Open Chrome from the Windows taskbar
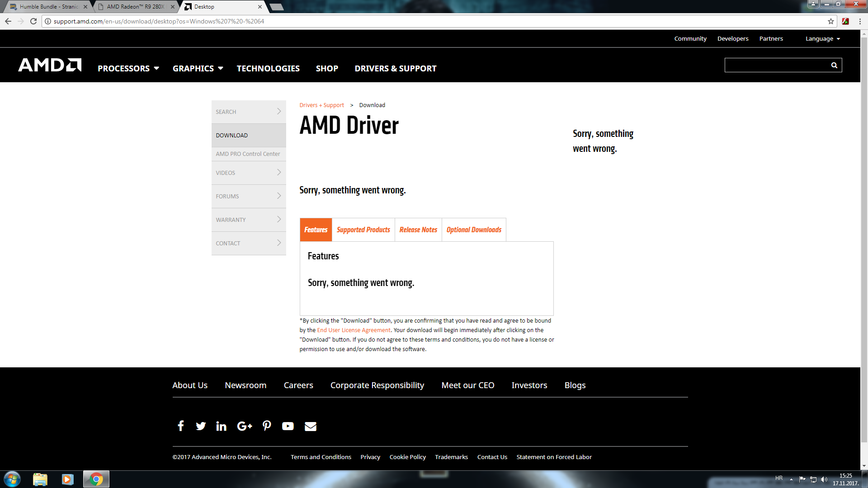 pyautogui.click(x=96, y=479)
